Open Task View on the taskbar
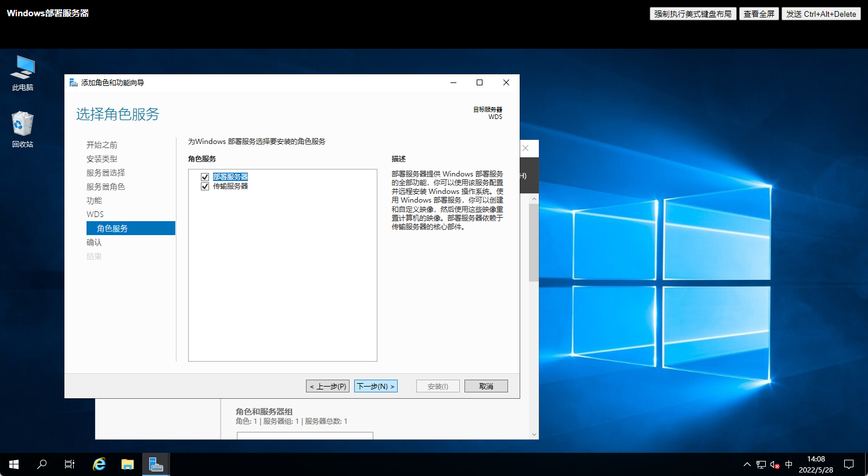This screenshot has height=476, width=868. pyautogui.click(x=70, y=464)
